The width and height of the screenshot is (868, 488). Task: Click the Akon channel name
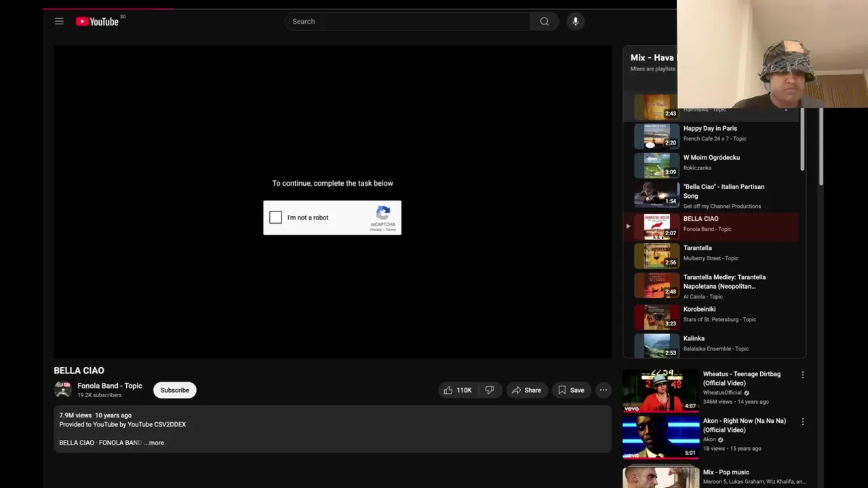[709, 439]
